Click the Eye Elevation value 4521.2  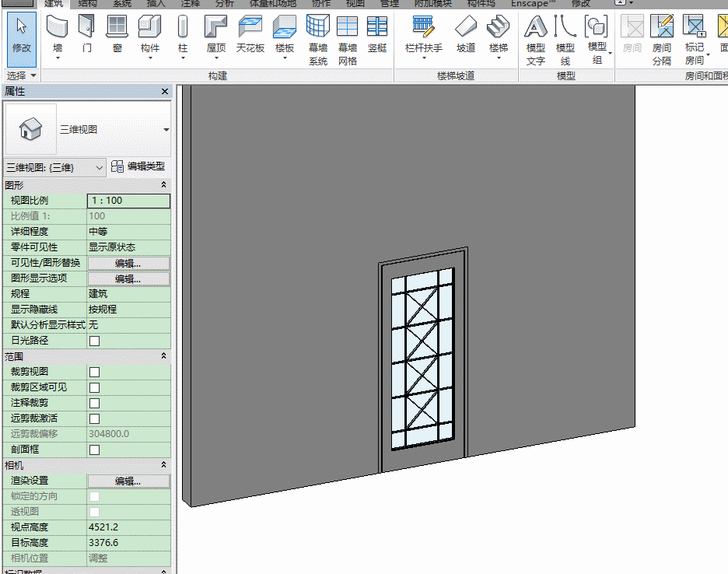point(128,527)
